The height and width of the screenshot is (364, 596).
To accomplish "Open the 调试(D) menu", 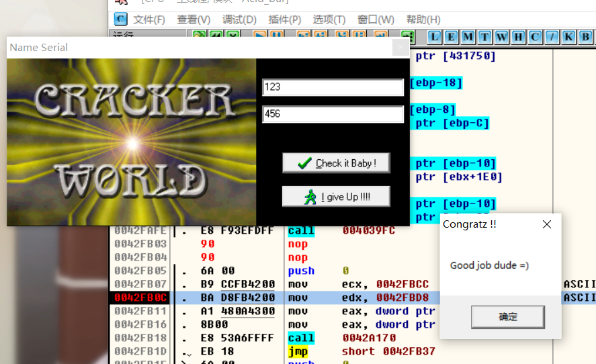I will 239,19.
